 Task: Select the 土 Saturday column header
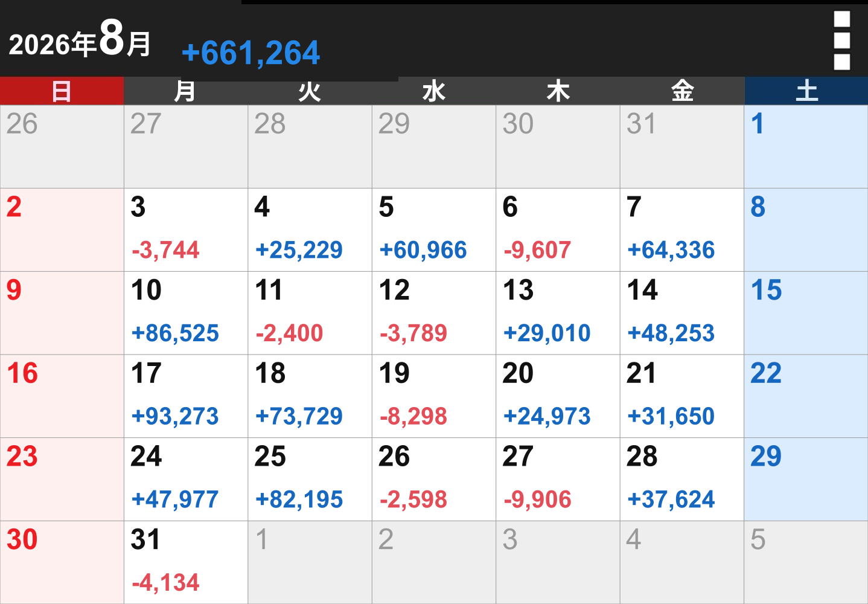point(806,91)
